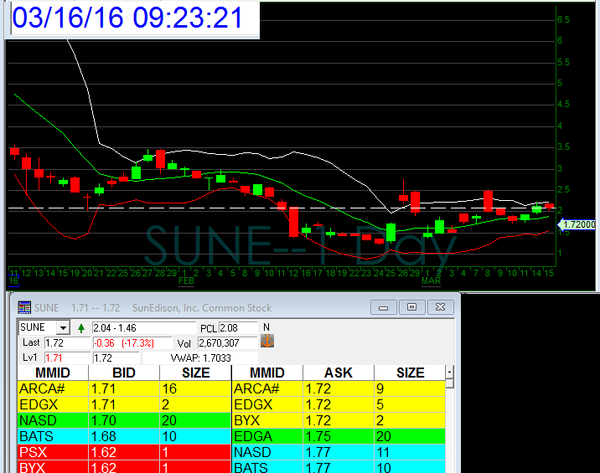This screenshot has height=473, width=600.
Task: Select ARCA# ask row at 1.72
Action: (339, 389)
